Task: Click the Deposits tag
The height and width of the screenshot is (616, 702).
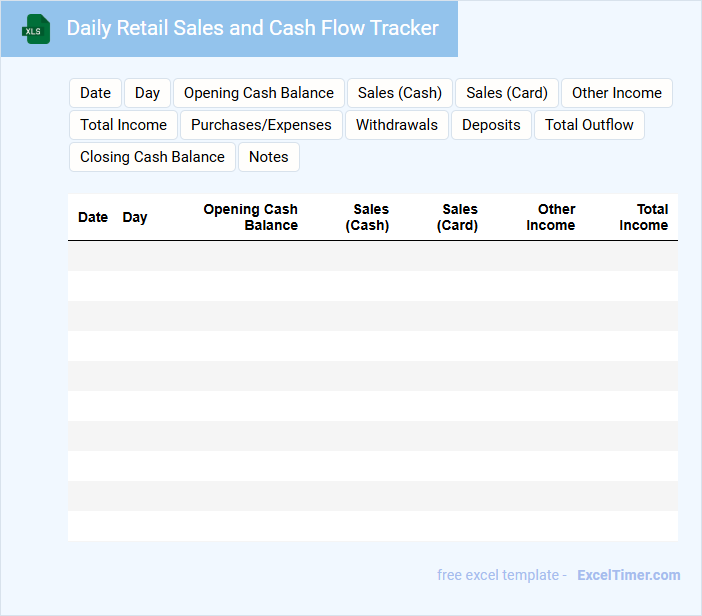Action: tap(491, 125)
